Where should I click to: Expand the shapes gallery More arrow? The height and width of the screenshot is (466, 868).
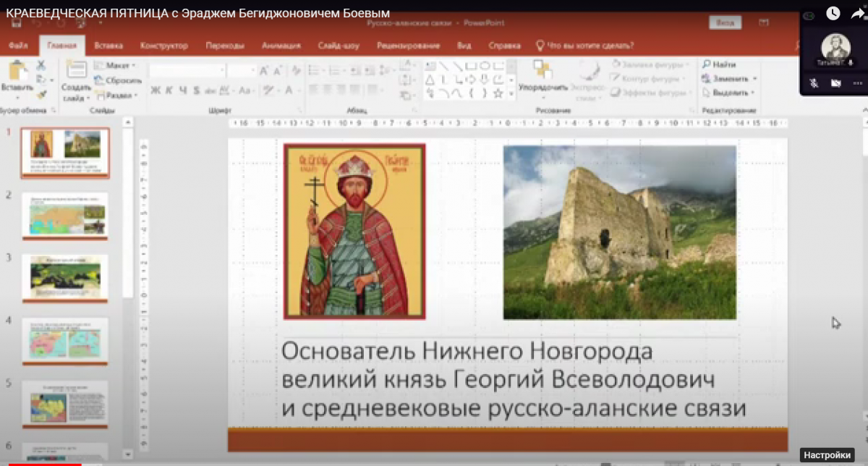click(512, 93)
